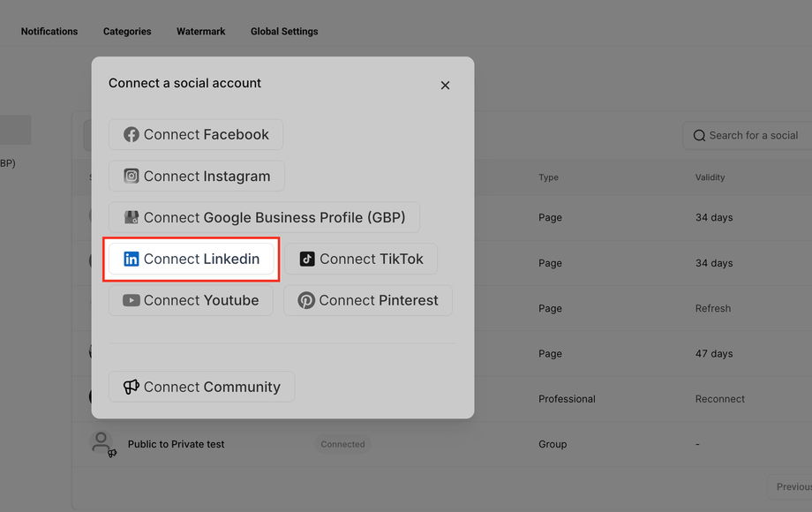Click the Connected status badge

pos(342,444)
